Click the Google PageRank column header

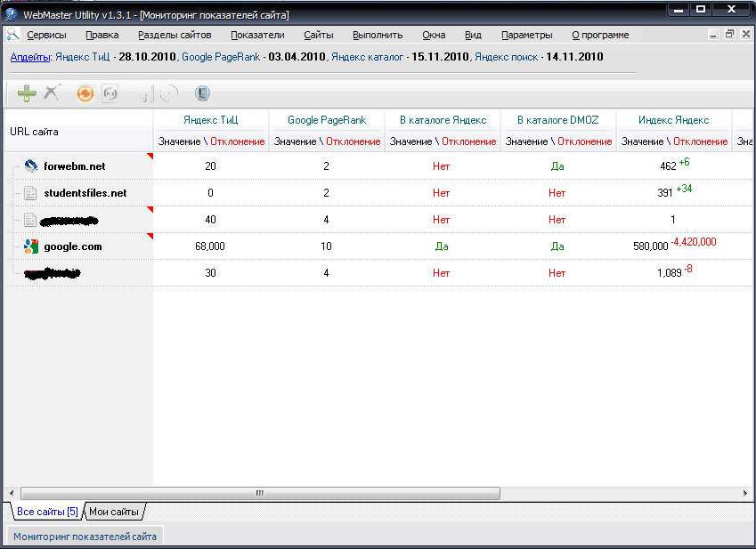point(327,120)
